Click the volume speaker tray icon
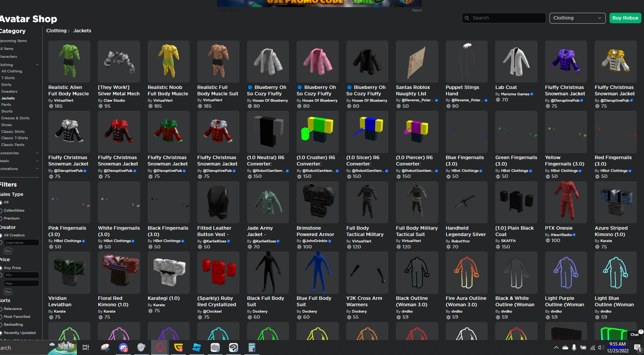The image size is (644, 355). pyautogui.click(x=601, y=347)
